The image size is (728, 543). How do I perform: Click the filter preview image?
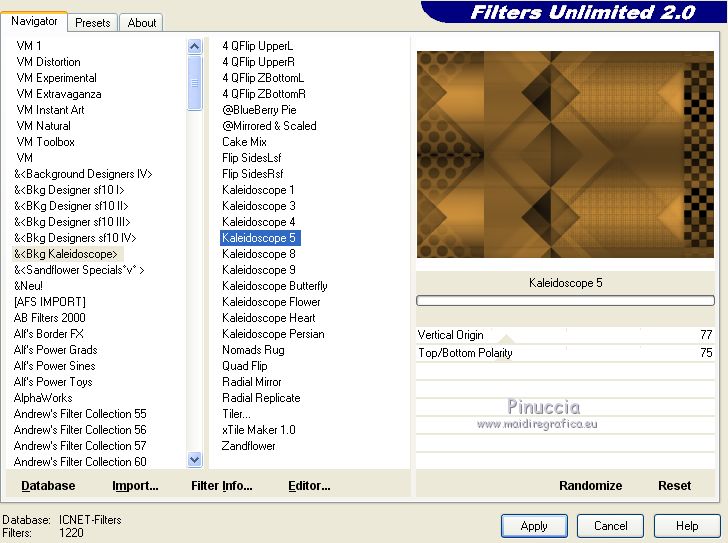pos(565,155)
